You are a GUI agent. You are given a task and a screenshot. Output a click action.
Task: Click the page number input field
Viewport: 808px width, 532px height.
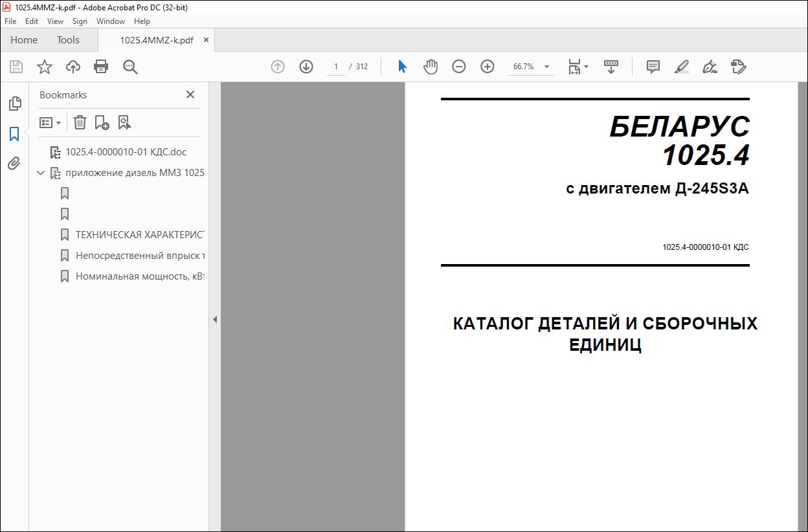coord(335,67)
